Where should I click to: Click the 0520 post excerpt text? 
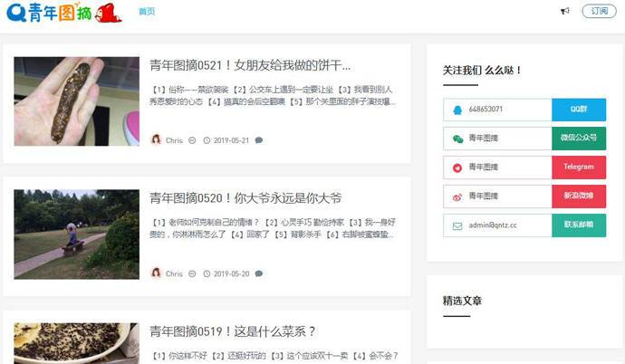pyautogui.click(x=273, y=228)
